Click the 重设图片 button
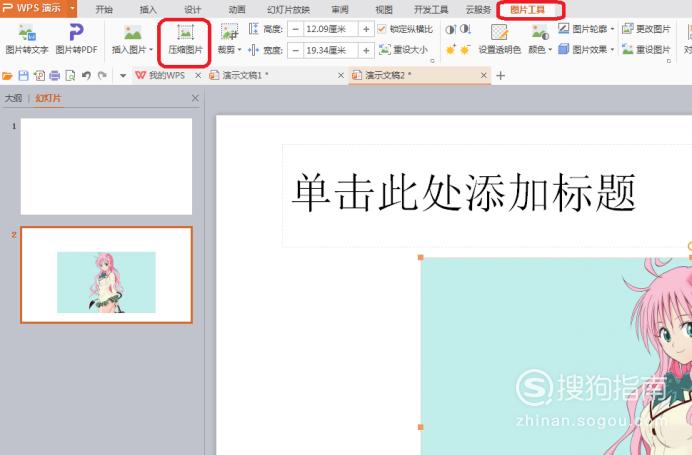This screenshot has width=692, height=455. click(646, 49)
